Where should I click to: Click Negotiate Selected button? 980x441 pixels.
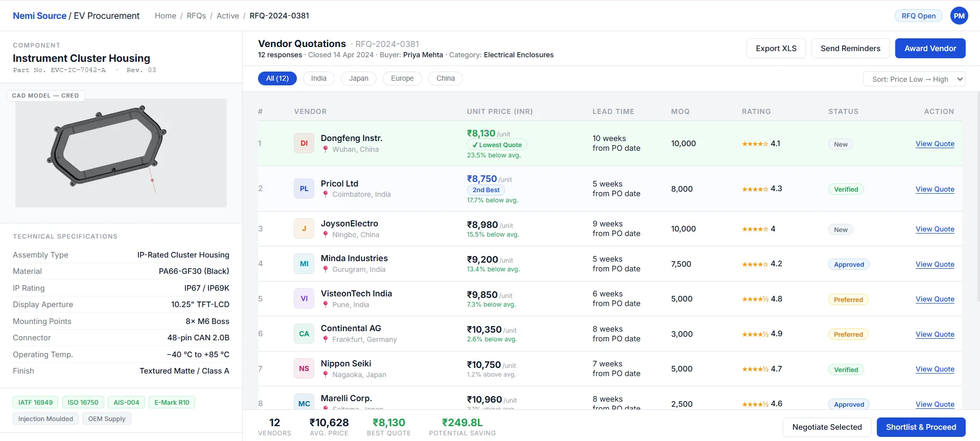827,427
